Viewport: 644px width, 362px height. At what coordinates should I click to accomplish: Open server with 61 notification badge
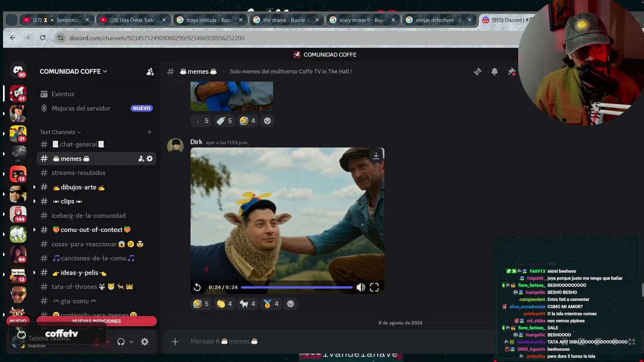click(x=18, y=94)
